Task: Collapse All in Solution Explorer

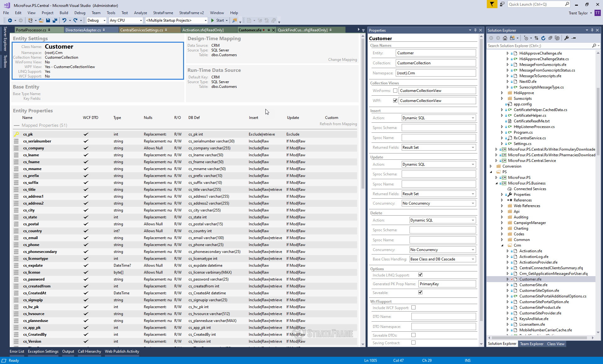Action: coord(550,38)
